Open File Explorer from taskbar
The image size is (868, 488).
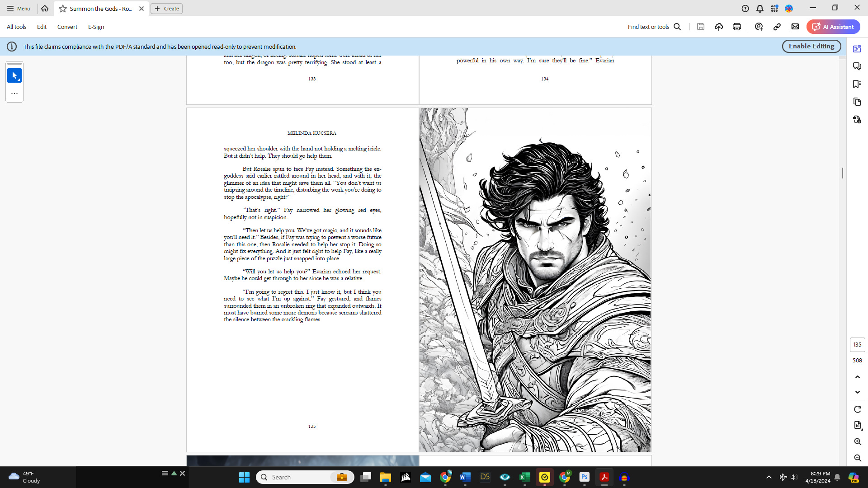[x=385, y=477]
